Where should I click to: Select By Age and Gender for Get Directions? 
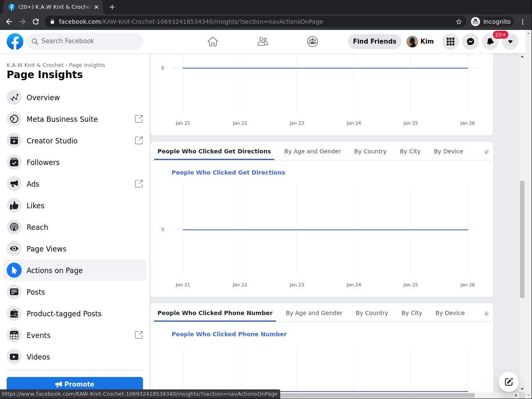pyautogui.click(x=313, y=151)
